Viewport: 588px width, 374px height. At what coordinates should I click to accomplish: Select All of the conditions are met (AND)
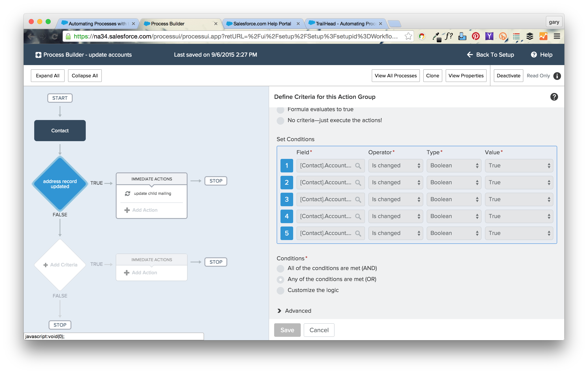[x=280, y=269]
